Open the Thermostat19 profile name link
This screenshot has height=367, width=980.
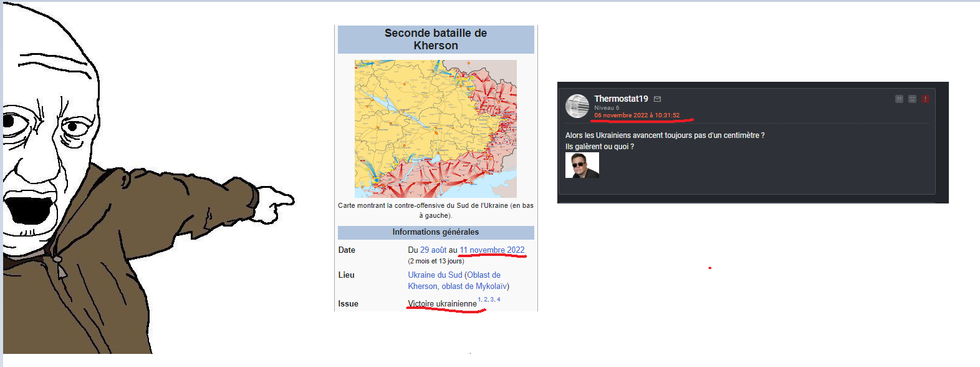[x=621, y=99]
